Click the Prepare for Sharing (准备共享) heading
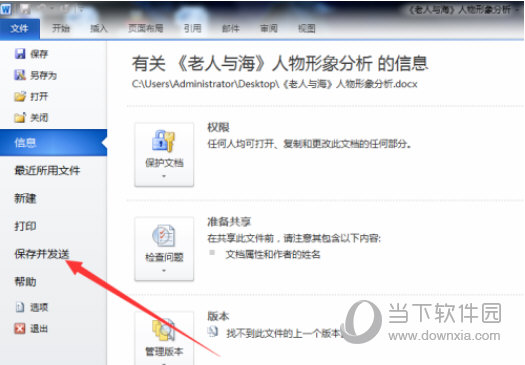 pos(229,222)
